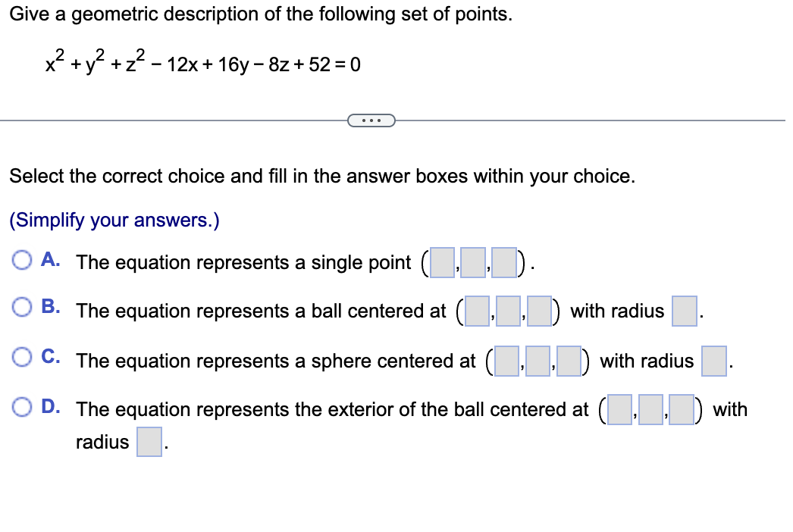This screenshot has width=793, height=532.
Task: Click the third coordinate box in choice B
Action: pos(539,311)
